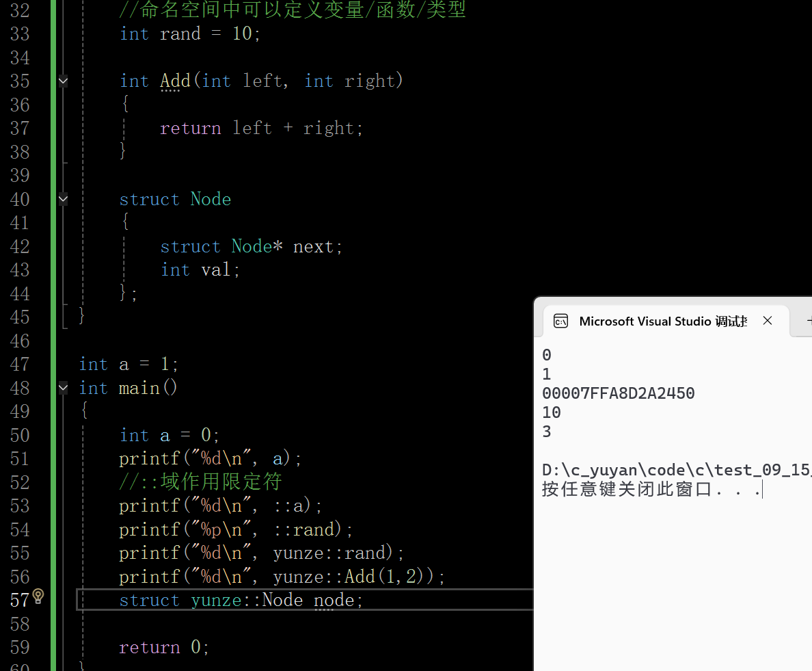Click the 'int rand = 10;' code line

(189, 34)
